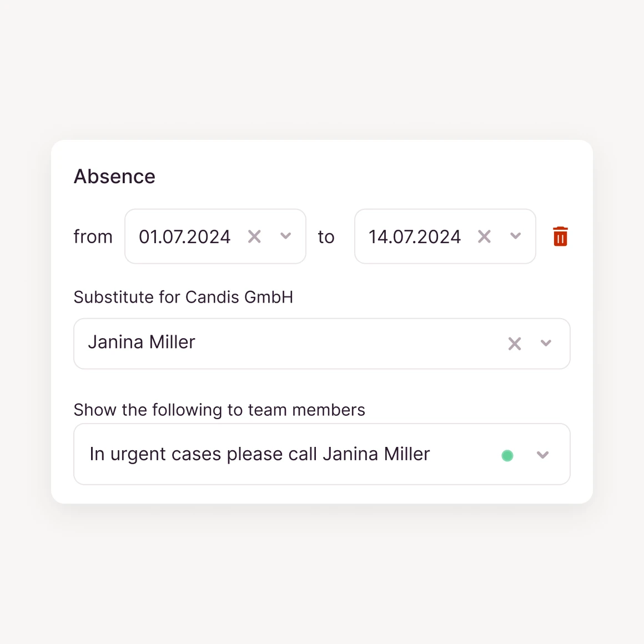
Task: Open the from date picker chevron
Action: 286,237
